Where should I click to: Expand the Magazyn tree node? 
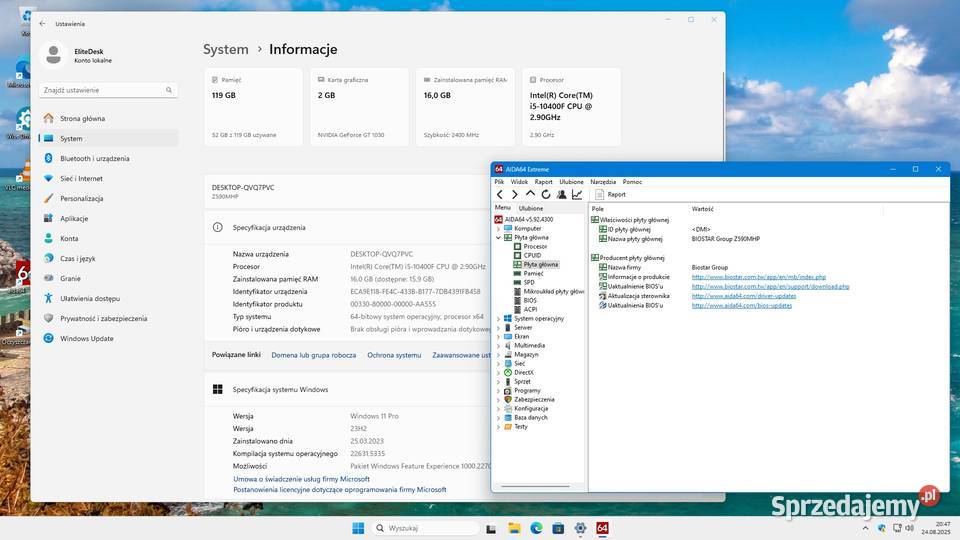point(498,354)
